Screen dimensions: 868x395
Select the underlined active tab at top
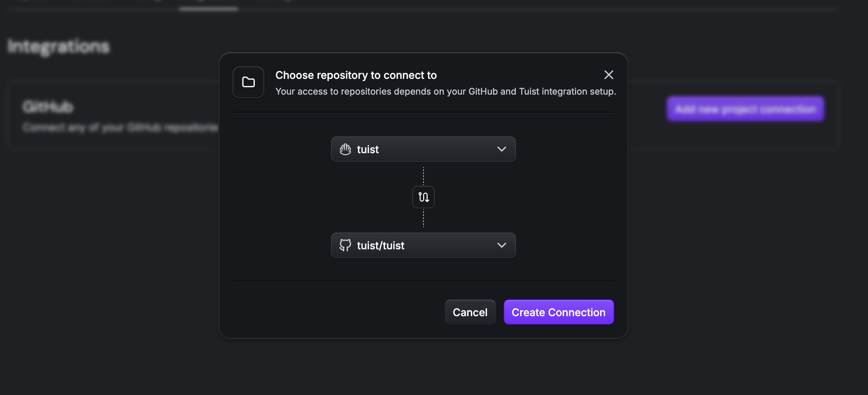tap(208, 5)
